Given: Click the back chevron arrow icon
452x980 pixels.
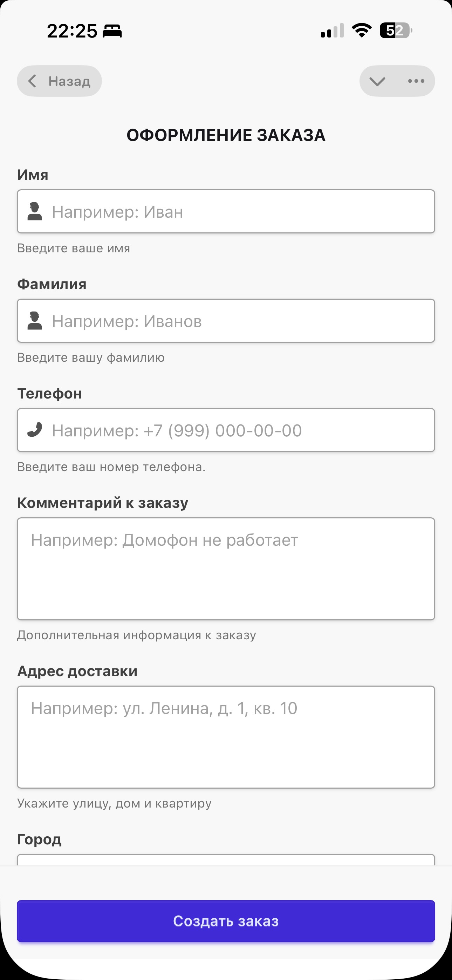Looking at the screenshot, I should pyautogui.click(x=33, y=81).
